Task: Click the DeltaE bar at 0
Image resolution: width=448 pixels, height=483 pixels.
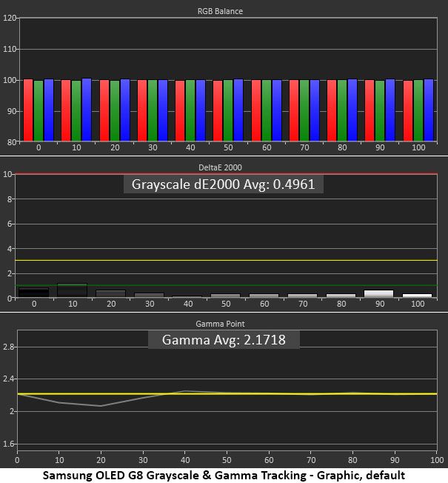Action: [x=33, y=293]
